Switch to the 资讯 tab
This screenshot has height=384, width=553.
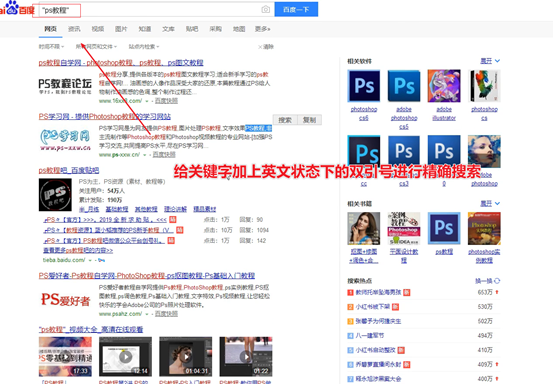point(74,29)
